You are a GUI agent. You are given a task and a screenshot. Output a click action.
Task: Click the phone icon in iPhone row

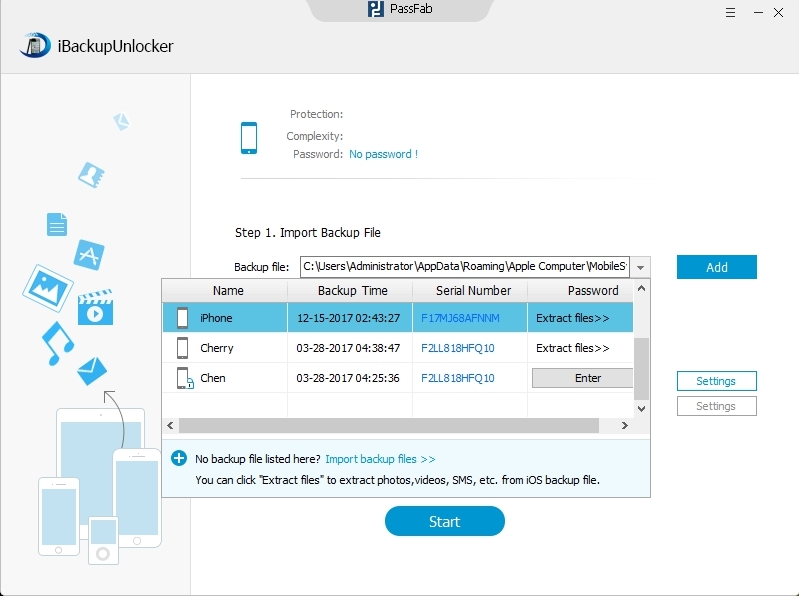point(182,318)
